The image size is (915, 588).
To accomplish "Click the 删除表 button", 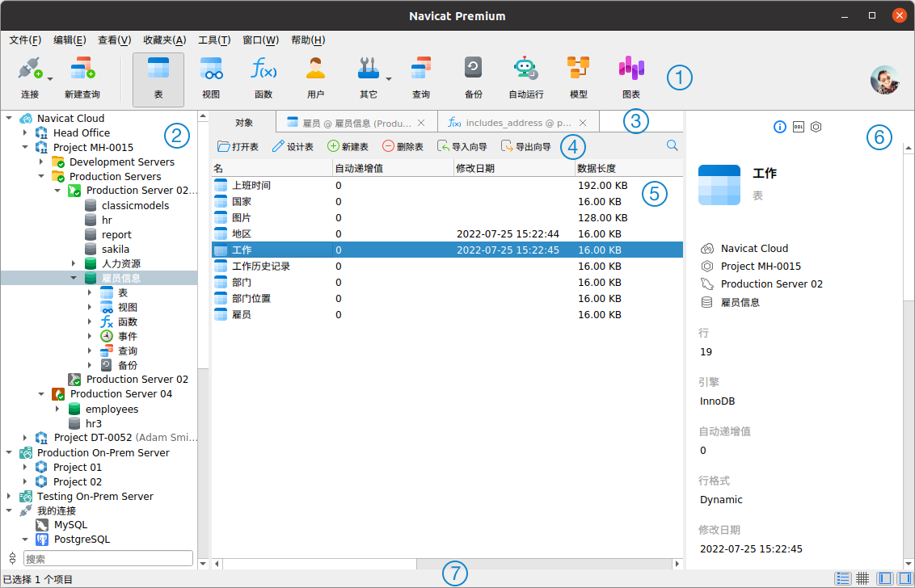I will click(403, 146).
